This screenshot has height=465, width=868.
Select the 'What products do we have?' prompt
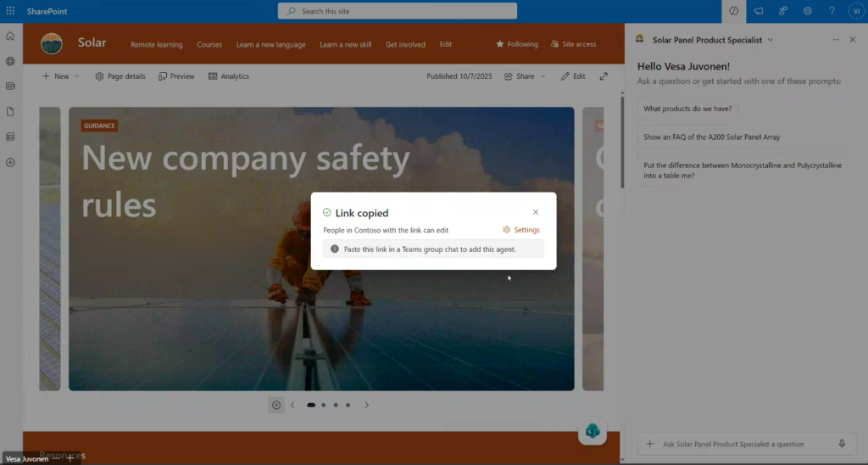point(687,109)
